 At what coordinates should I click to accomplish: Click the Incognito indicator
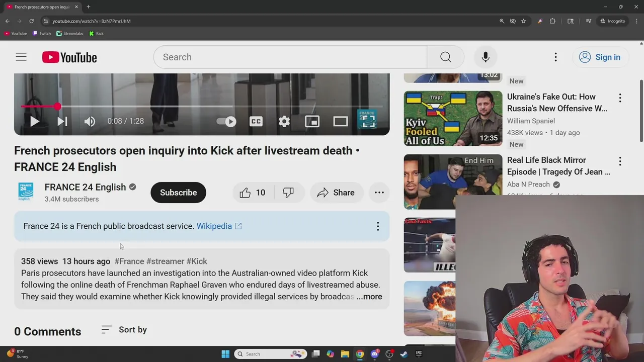pyautogui.click(x=612, y=21)
